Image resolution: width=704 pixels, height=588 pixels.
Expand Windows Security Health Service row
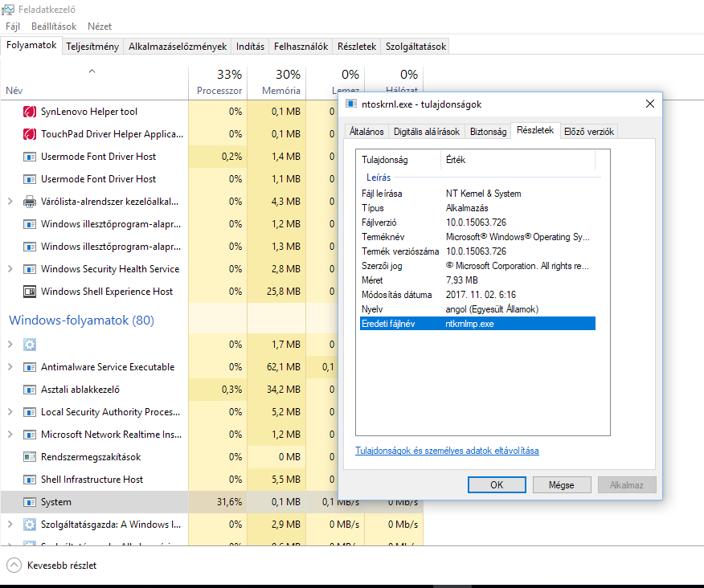10,269
